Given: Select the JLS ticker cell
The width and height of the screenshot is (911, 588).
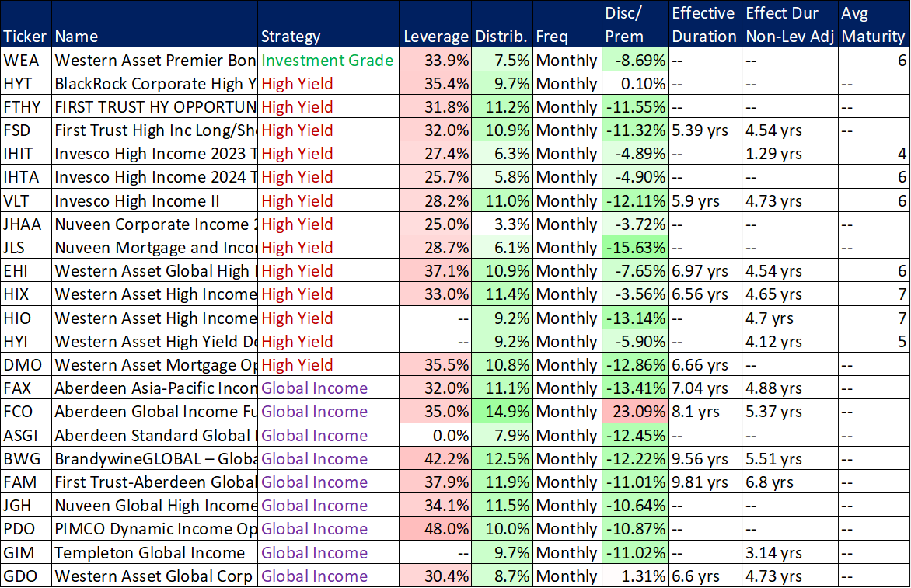Looking at the screenshot, I should coord(26,247).
